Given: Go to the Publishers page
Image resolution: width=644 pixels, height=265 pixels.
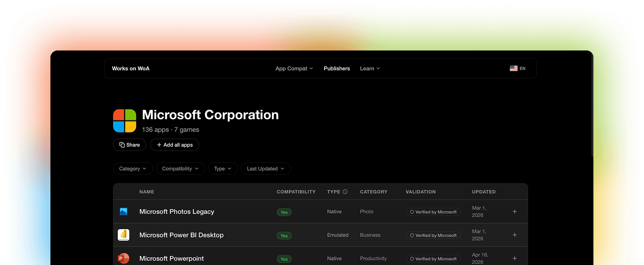Looking at the screenshot, I should coord(337,69).
